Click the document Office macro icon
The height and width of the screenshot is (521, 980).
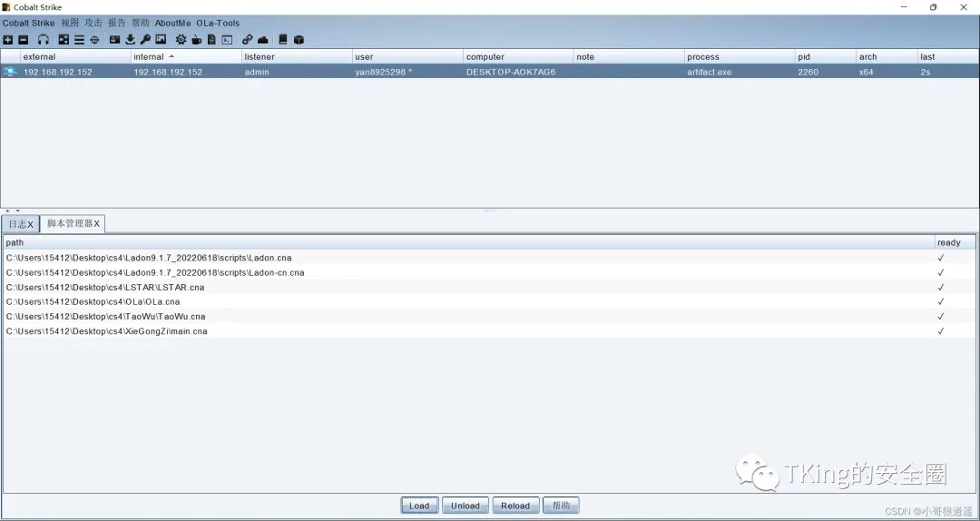211,40
